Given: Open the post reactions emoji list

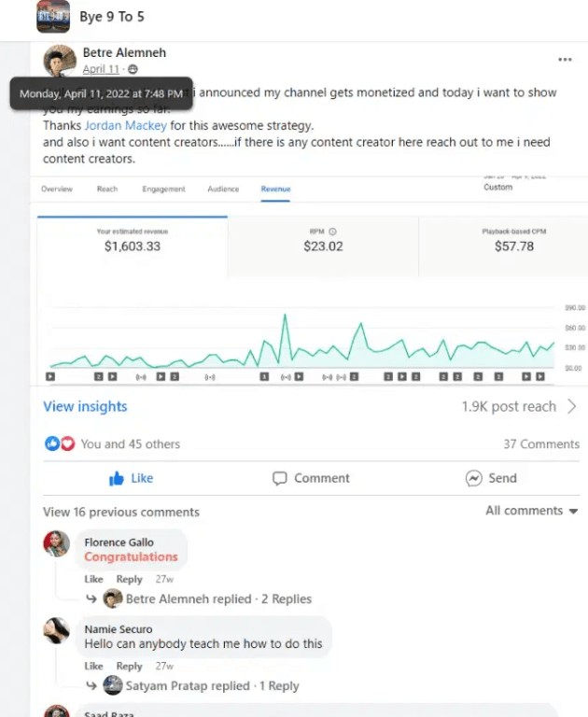Looking at the screenshot, I should point(60,444).
